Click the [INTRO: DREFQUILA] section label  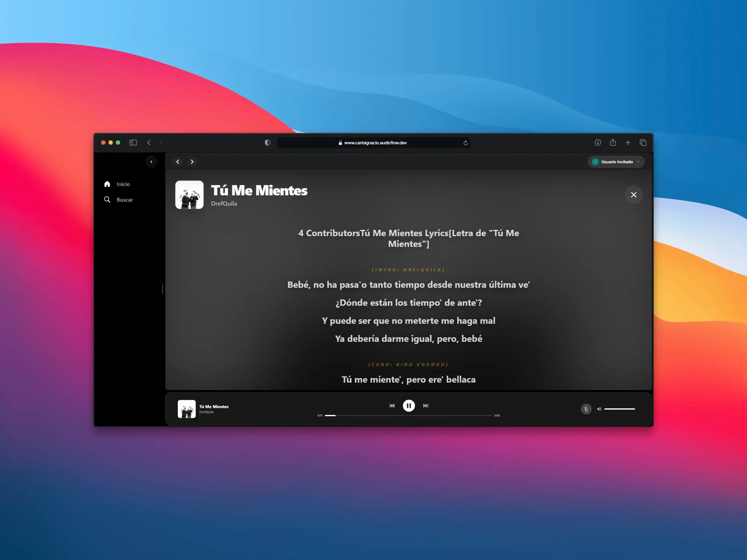pos(409,270)
